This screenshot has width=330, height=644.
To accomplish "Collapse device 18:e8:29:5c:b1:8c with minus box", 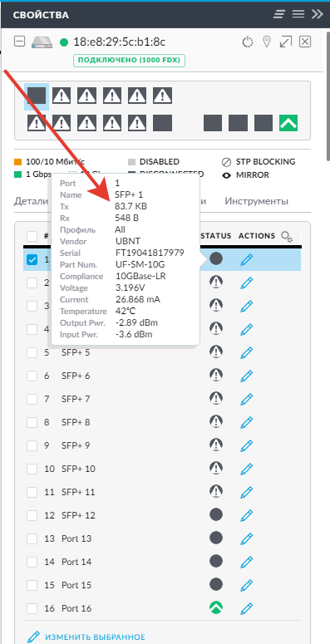I will coord(19,42).
